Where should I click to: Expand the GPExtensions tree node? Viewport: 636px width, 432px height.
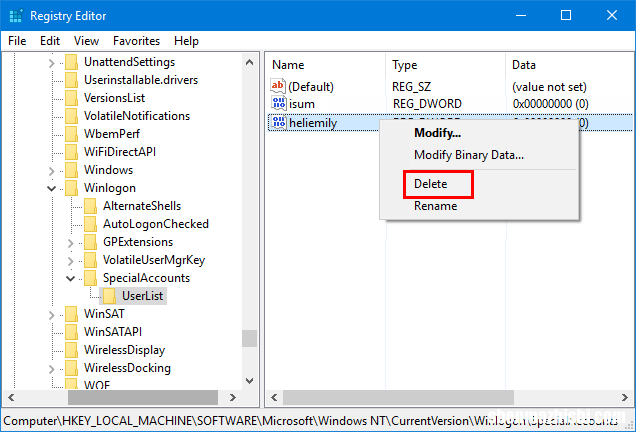(70, 242)
